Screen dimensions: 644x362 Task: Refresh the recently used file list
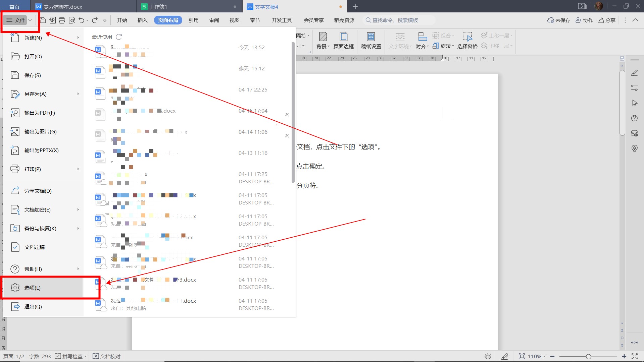[x=119, y=37]
